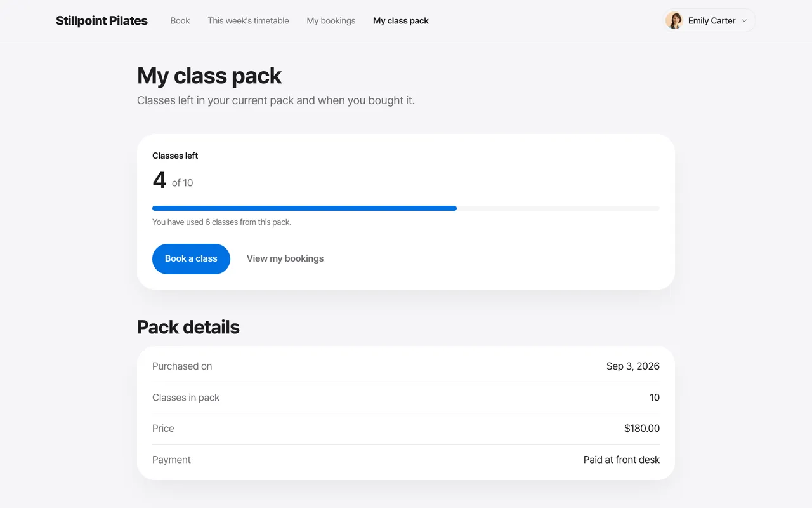Screen dimensions: 812x508
Task: Select the My class pack nav tab
Action: (x=401, y=21)
